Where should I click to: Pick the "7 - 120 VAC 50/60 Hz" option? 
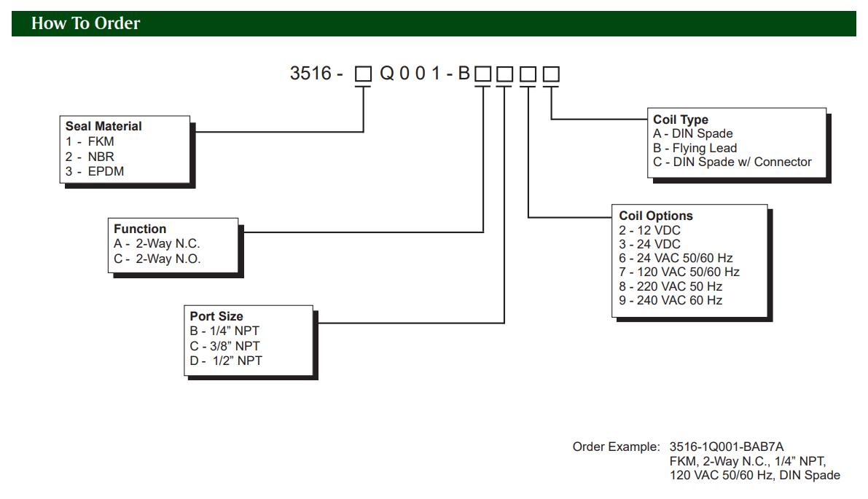pos(679,272)
